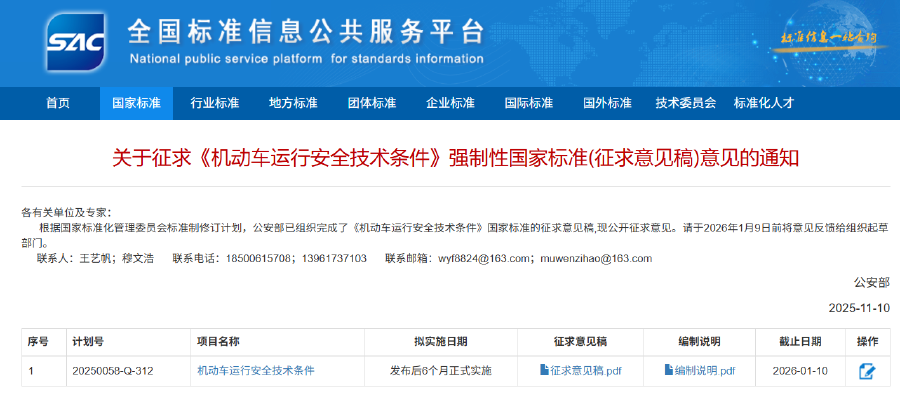This screenshot has width=900, height=396.
Task: Click the SAC logo icon
Action: tap(76, 42)
